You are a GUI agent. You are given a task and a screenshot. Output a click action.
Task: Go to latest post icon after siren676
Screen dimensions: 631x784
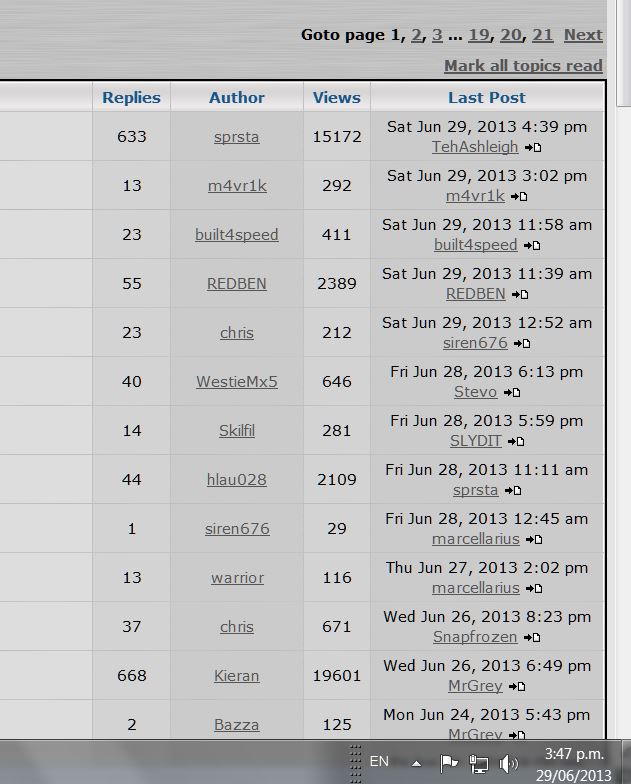coord(522,344)
